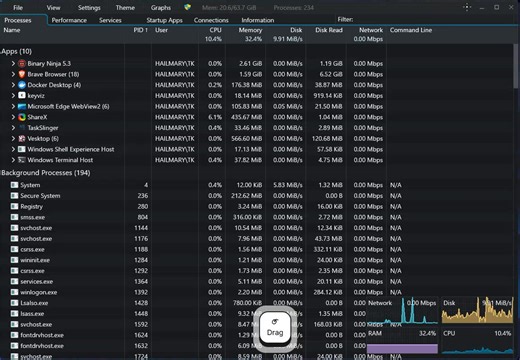The image size is (520, 360).
Task: Click the Windows Terminal Host icon
Action: click(22, 160)
